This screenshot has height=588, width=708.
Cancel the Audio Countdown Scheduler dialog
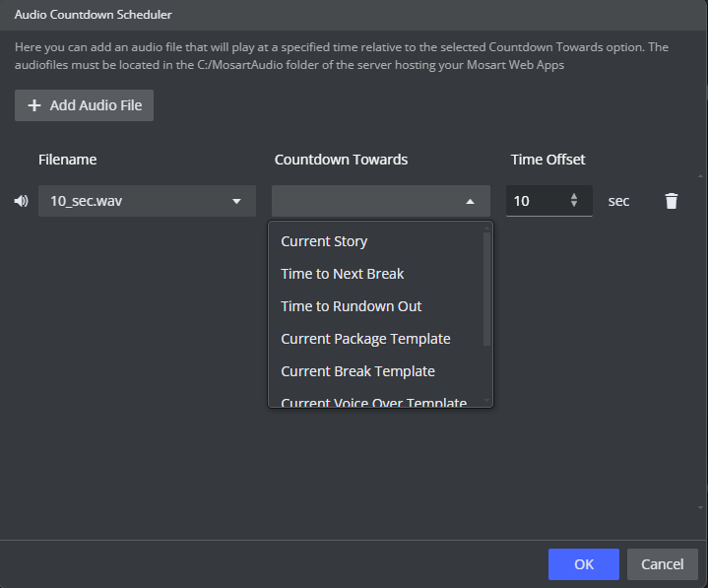pyautogui.click(x=662, y=564)
